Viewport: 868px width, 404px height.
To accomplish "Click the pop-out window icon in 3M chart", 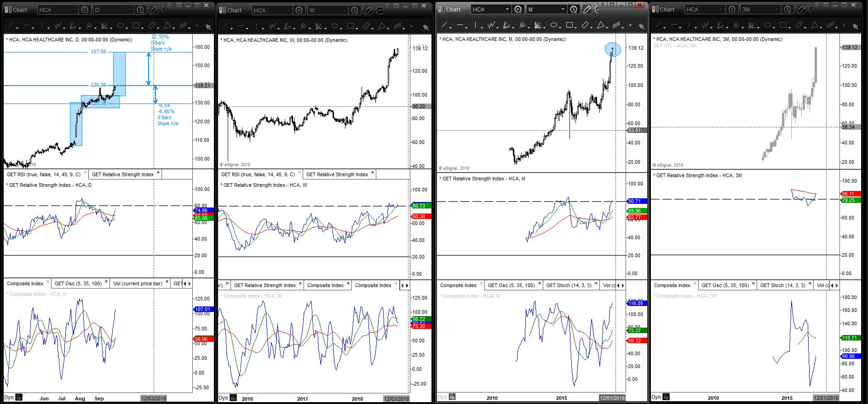I will click(x=826, y=5).
